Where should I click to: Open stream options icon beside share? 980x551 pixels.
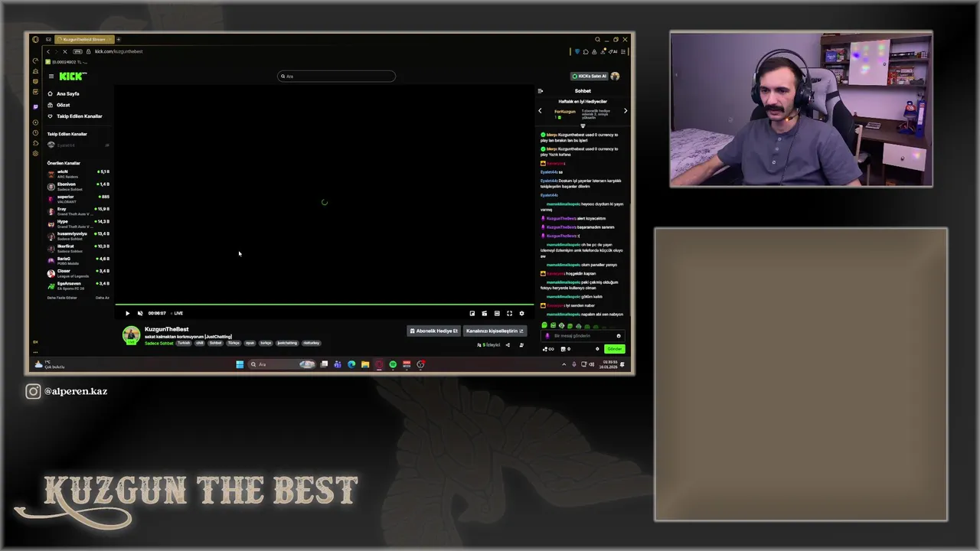click(x=521, y=345)
